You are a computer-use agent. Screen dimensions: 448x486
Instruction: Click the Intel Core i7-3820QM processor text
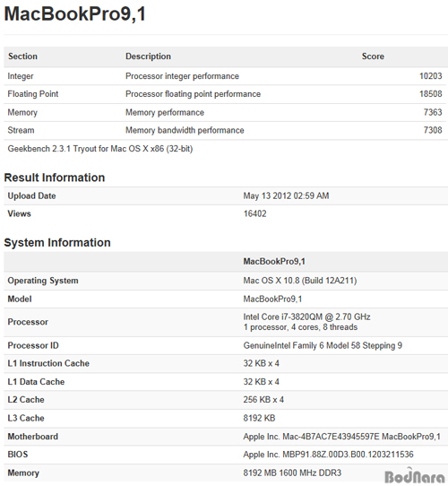(x=306, y=317)
